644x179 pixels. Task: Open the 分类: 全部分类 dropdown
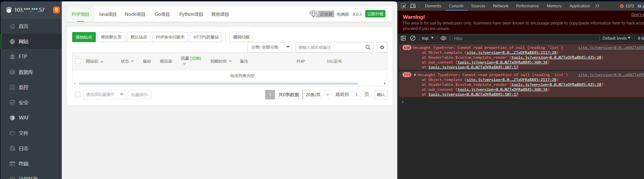point(270,47)
